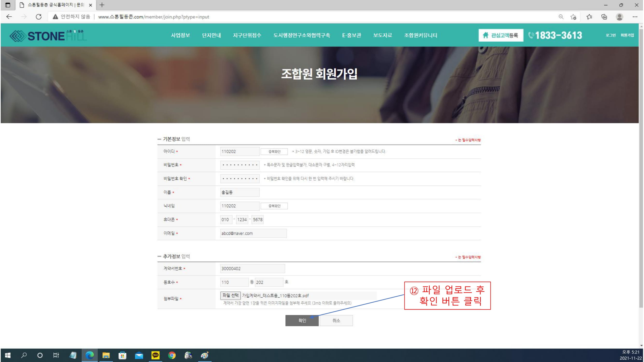
Task: Click the 확인 submit button
Action: [302, 320]
